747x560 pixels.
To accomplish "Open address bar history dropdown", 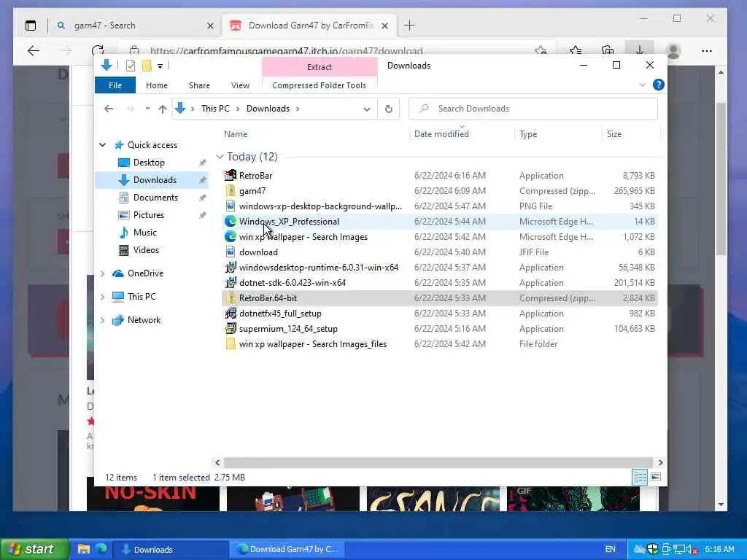I will click(366, 109).
